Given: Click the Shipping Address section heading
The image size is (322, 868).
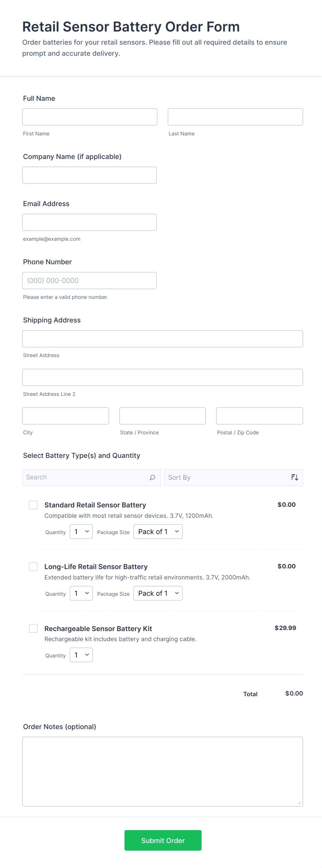Looking at the screenshot, I should 52,320.
